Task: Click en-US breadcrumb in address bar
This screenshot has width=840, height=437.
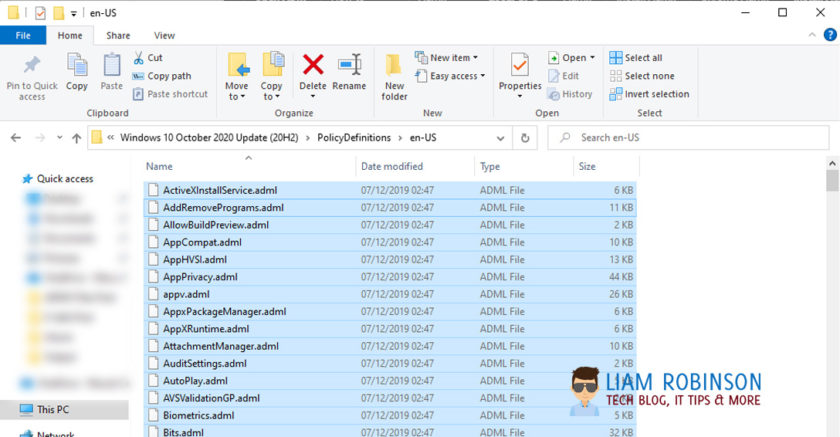Action: point(423,138)
